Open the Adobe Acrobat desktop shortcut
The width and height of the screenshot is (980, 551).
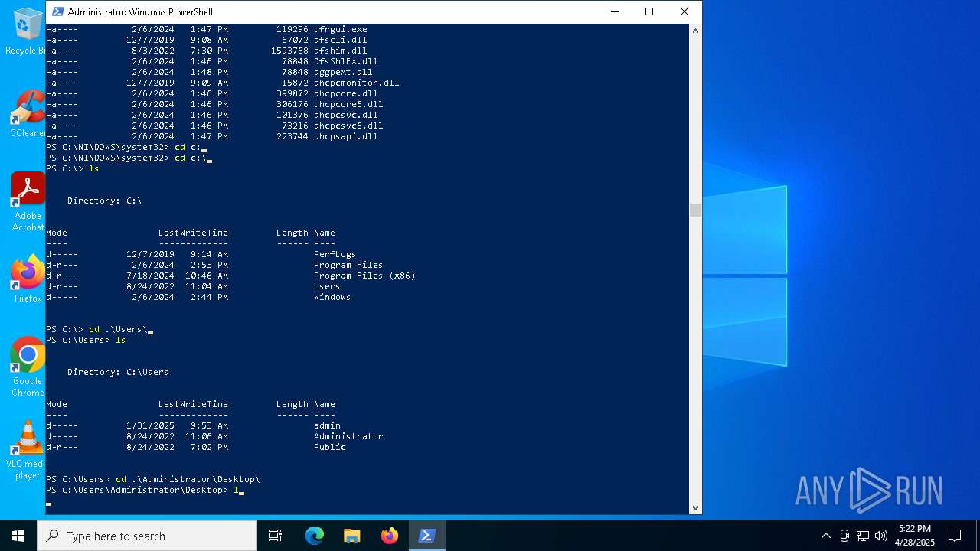pyautogui.click(x=28, y=201)
